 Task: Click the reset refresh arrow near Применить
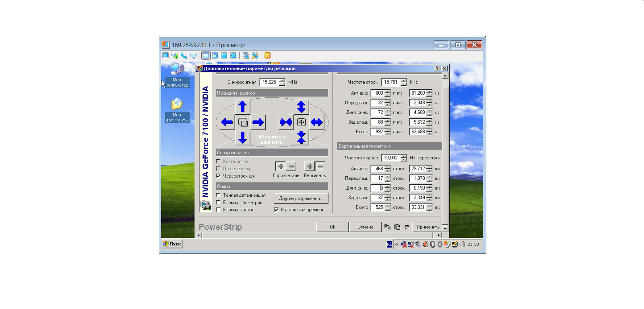[407, 227]
